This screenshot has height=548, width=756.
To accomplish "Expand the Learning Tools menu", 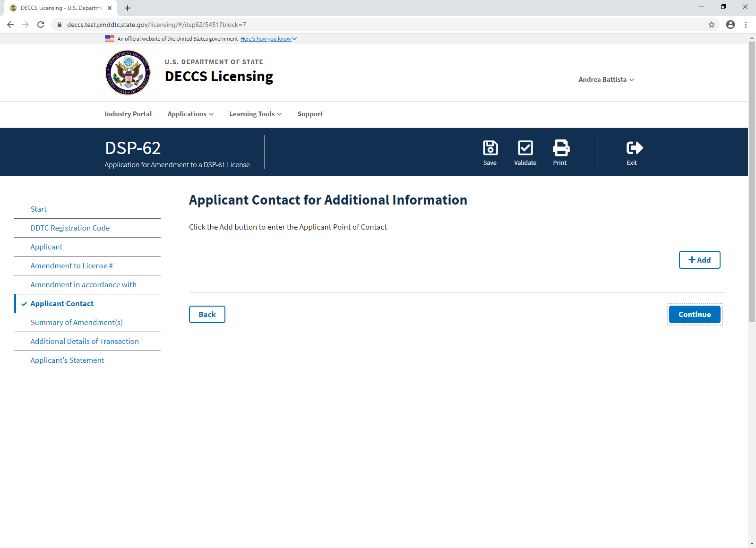I will coord(255,114).
